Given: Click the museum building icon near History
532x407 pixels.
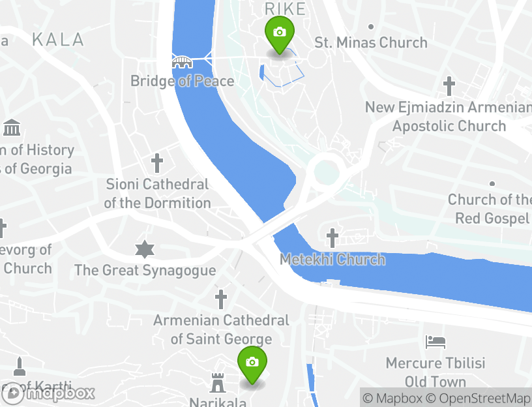Looking at the screenshot, I should [x=12, y=128].
